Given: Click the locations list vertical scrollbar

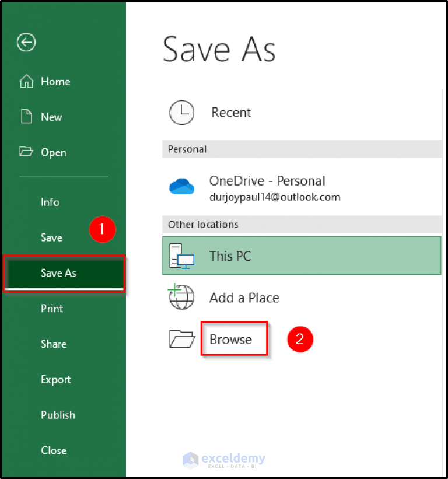Looking at the screenshot, I should pyautogui.click(x=443, y=281).
